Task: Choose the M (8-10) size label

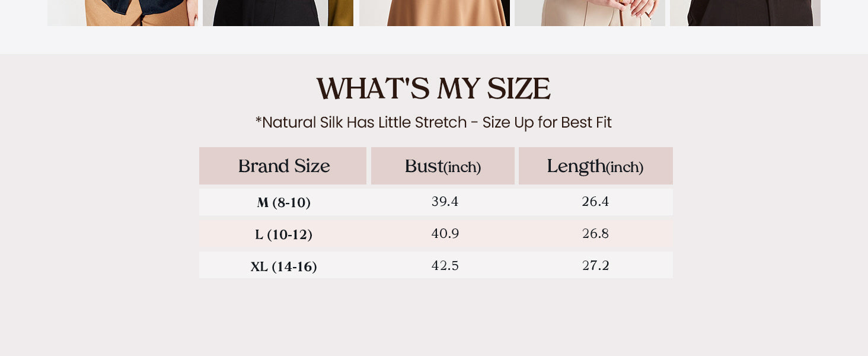Action: 283,202
